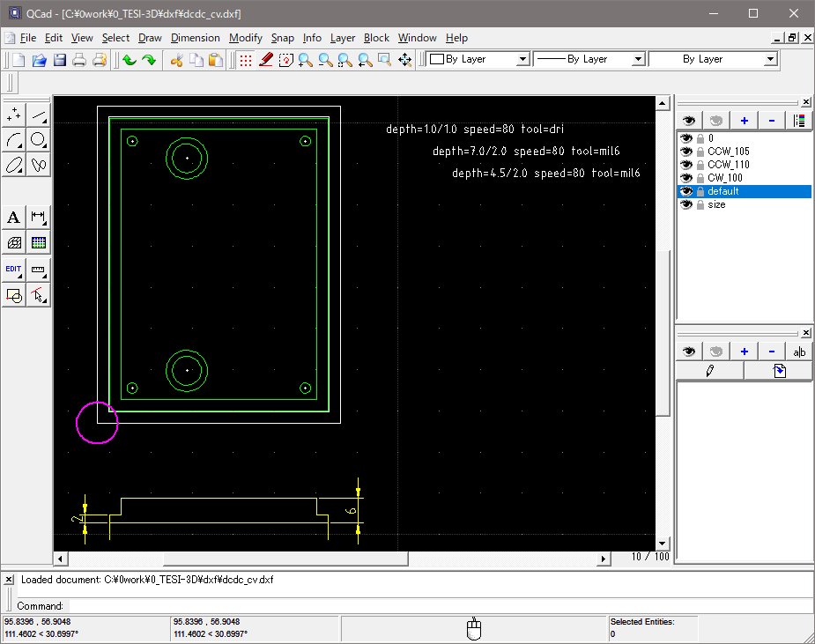Screen dimensions: 815x644
Task: Click the Zoom Pan icon
Action: click(404, 60)
